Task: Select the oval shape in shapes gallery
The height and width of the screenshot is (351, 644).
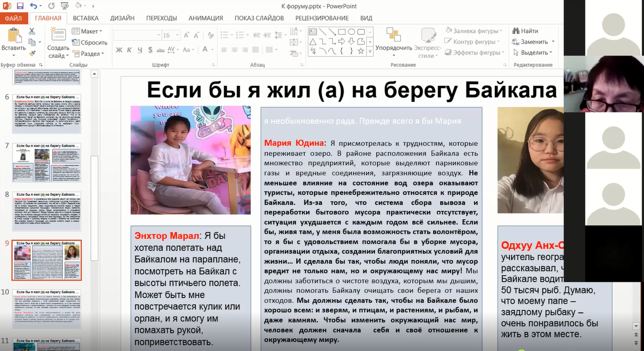Action: (x=351, y=32)
